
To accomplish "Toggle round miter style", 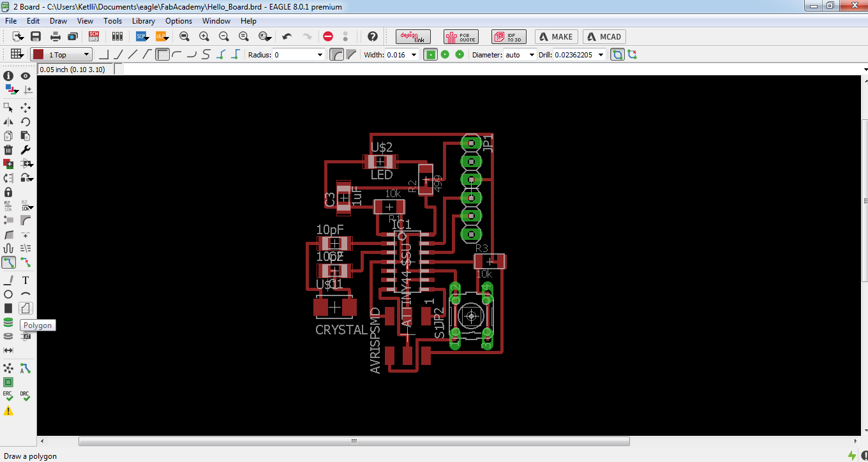I will coord(336,55).
